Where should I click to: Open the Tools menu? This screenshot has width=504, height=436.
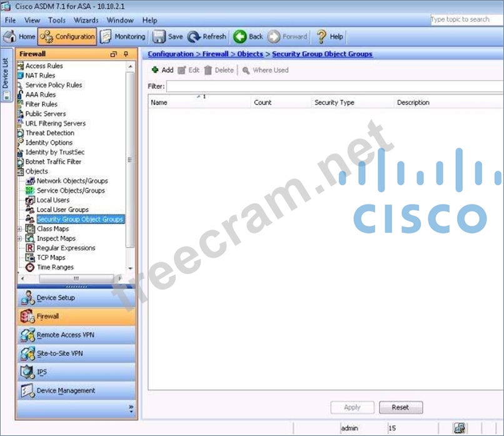[x=56, y=20]
